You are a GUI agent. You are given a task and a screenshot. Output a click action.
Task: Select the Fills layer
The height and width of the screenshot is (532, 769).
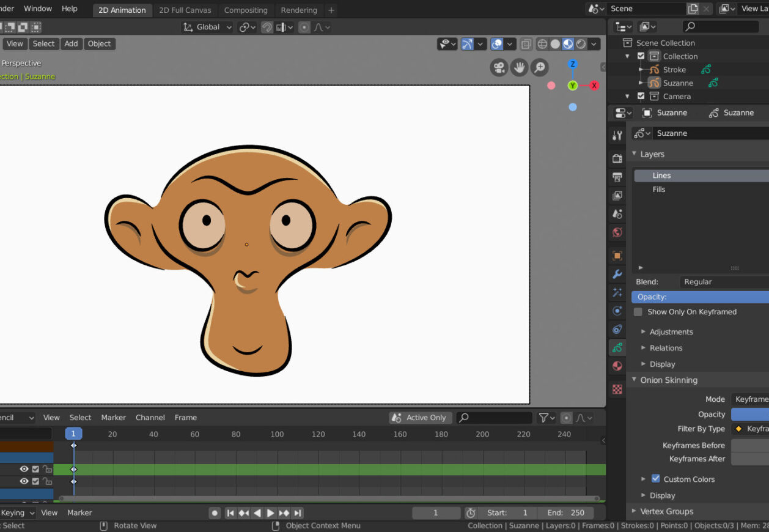click(659, 190)
